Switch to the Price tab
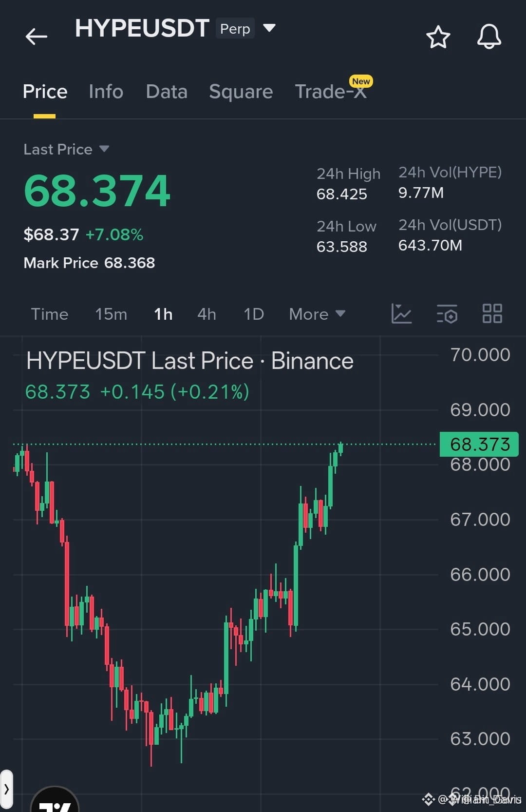Viewport: 526px width, 812px height. pos(45,92)
